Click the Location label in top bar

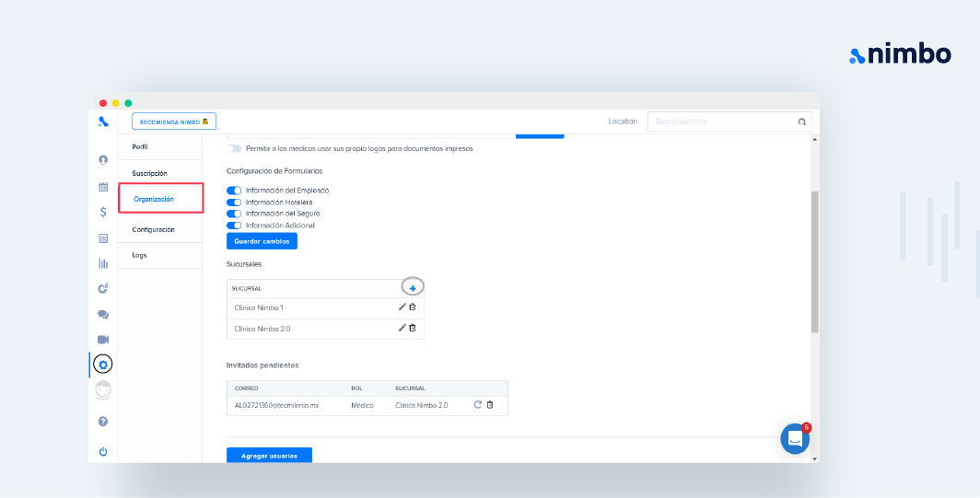pyautogui.click(x=624, y=122)
